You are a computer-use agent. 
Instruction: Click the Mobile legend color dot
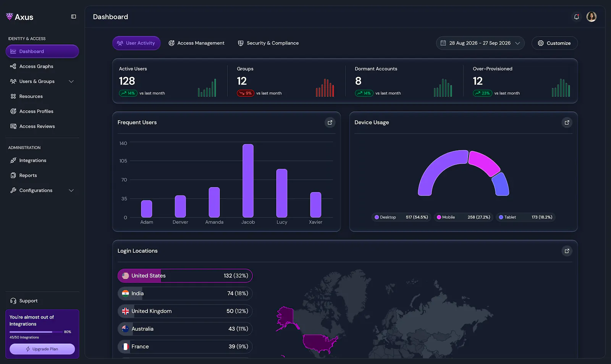439,217
